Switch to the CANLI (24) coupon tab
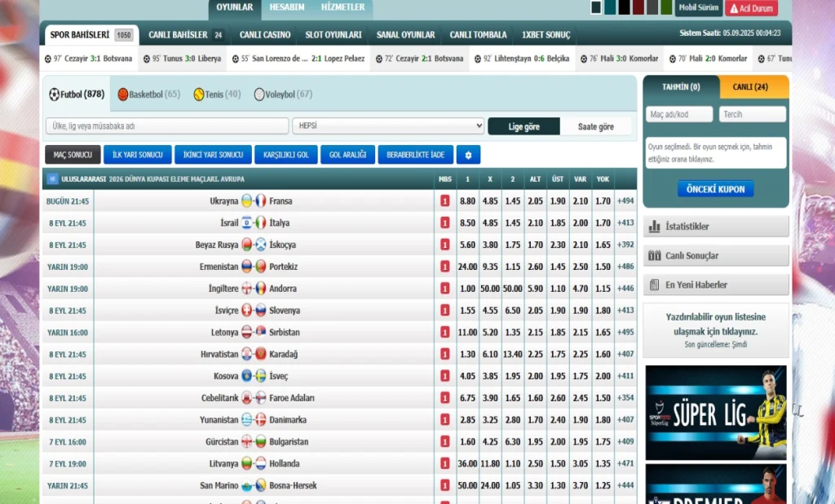The width and height of the screenshot is (835, 504). [x=753, y=87]
